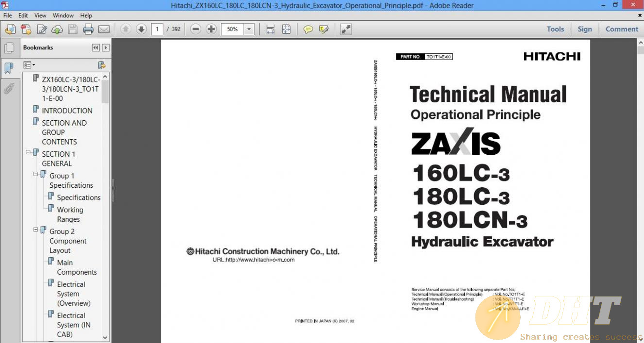The image size is (644, 343).
Task: Show the Attachments paperclip panel
Action: (x=9, y=89)
